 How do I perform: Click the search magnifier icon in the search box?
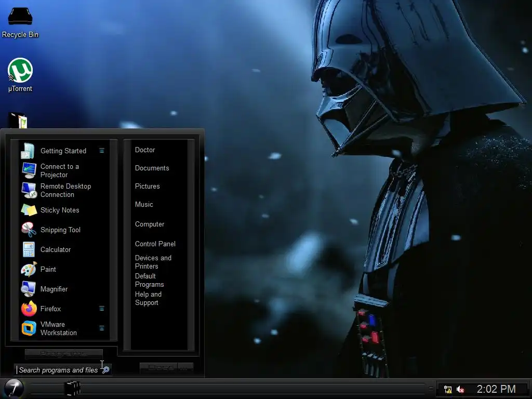106,370
